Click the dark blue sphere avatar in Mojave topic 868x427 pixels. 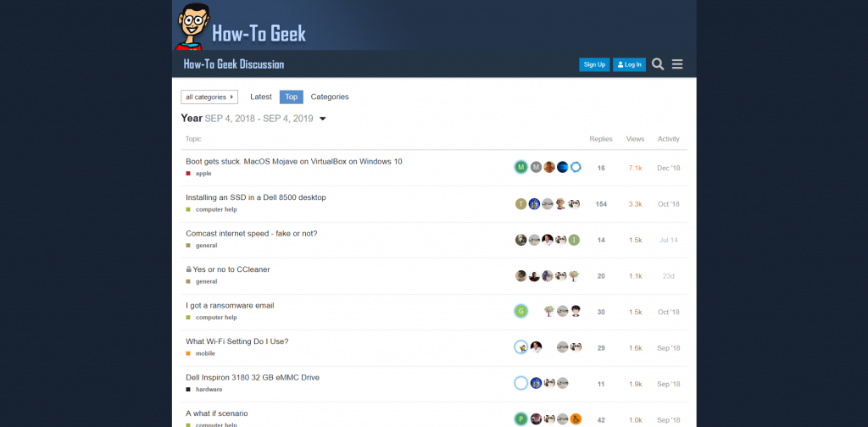563,167
